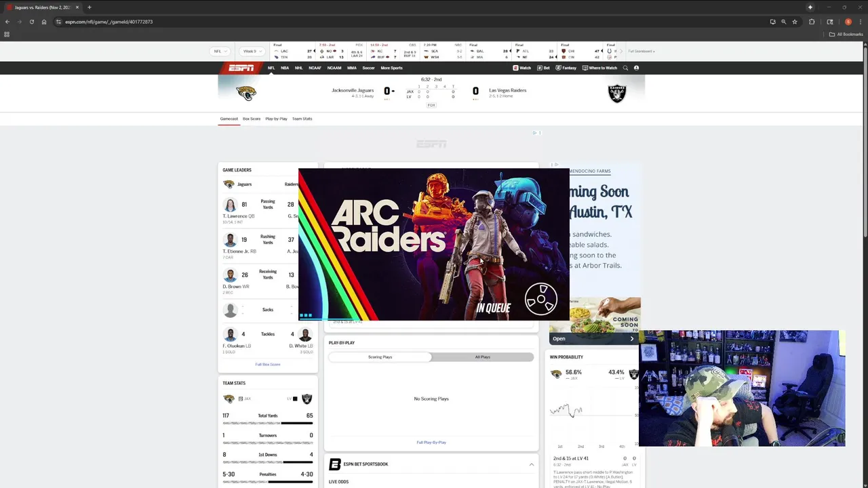Switch to the Play-by-Play tab
This screenshot has width=868, height=488.
pyautogui.click(x=276, y=119)
